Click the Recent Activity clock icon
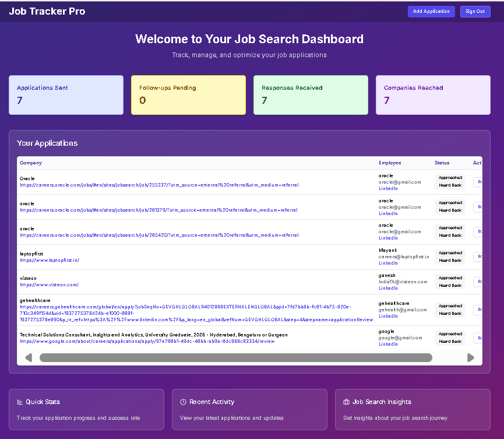 coord(185,401)
